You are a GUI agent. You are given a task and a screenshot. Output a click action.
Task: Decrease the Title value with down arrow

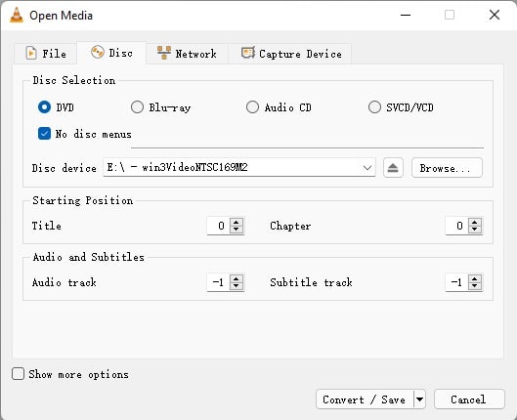(237, 230)
